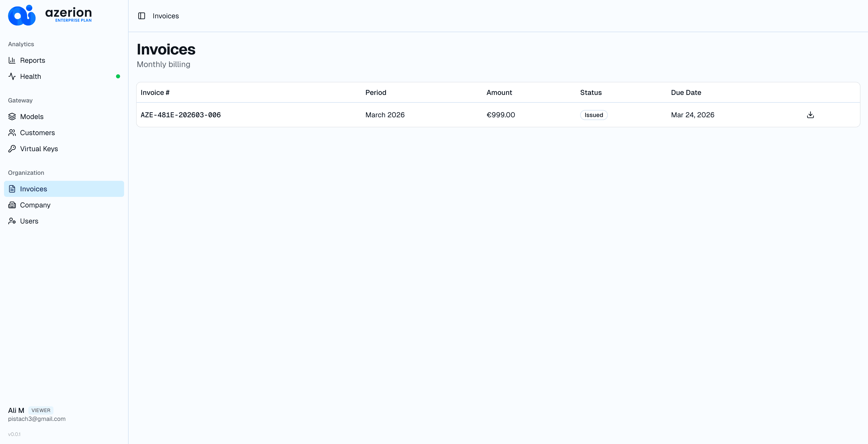This screenshot has width=868, height=444.
Task: Click the Issued status badge
Action: [593, 115]
